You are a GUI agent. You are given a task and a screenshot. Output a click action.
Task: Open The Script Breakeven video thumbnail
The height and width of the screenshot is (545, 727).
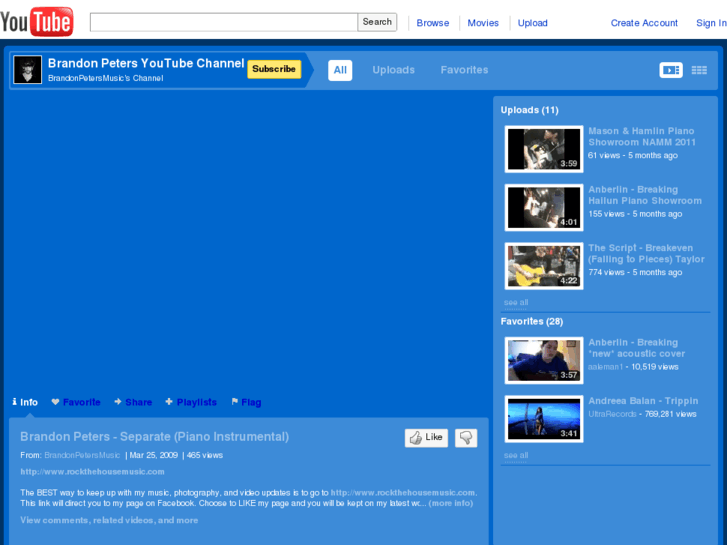(x=544, y=266)
